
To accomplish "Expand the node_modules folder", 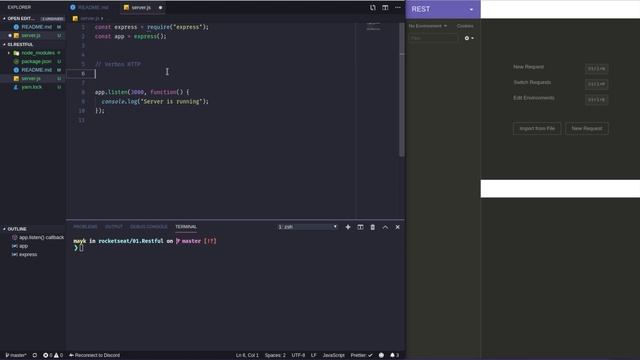I will tap(35, 53).
